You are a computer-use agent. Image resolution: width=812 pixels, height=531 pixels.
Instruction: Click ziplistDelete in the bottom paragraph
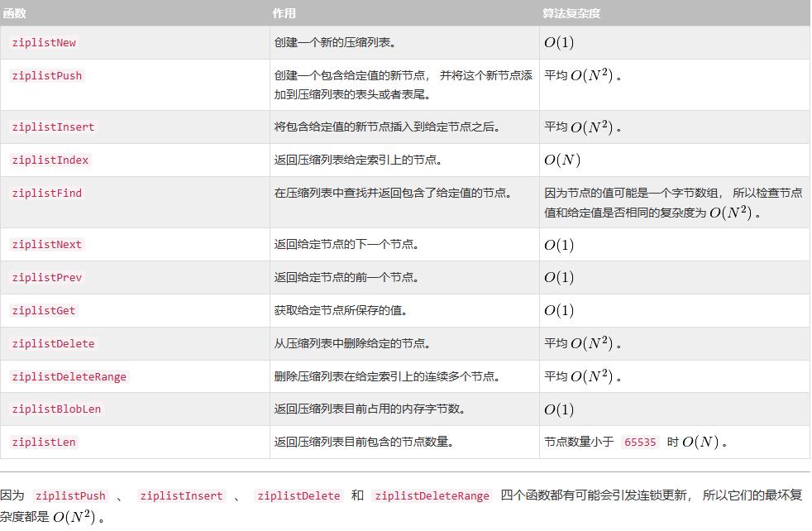[x=299, y=495]
